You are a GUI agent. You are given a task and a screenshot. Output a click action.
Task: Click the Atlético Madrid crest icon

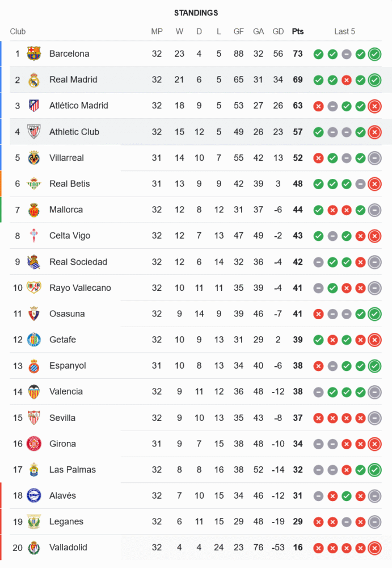tap(34, 106)
